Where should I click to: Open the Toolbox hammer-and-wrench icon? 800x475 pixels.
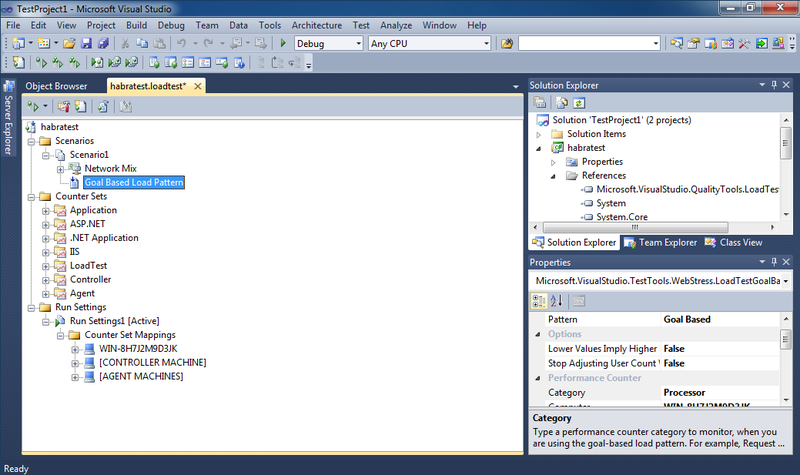click(744, 43)
